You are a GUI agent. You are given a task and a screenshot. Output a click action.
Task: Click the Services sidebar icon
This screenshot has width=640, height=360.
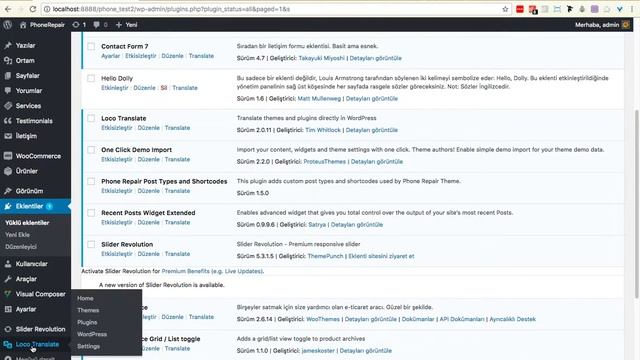click(x=8, y=106)
